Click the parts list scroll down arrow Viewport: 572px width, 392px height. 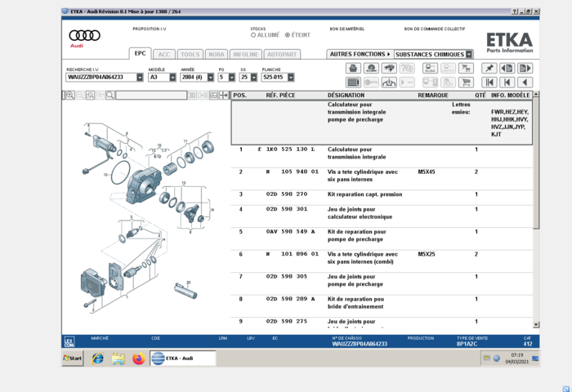(x=536, y=324)
